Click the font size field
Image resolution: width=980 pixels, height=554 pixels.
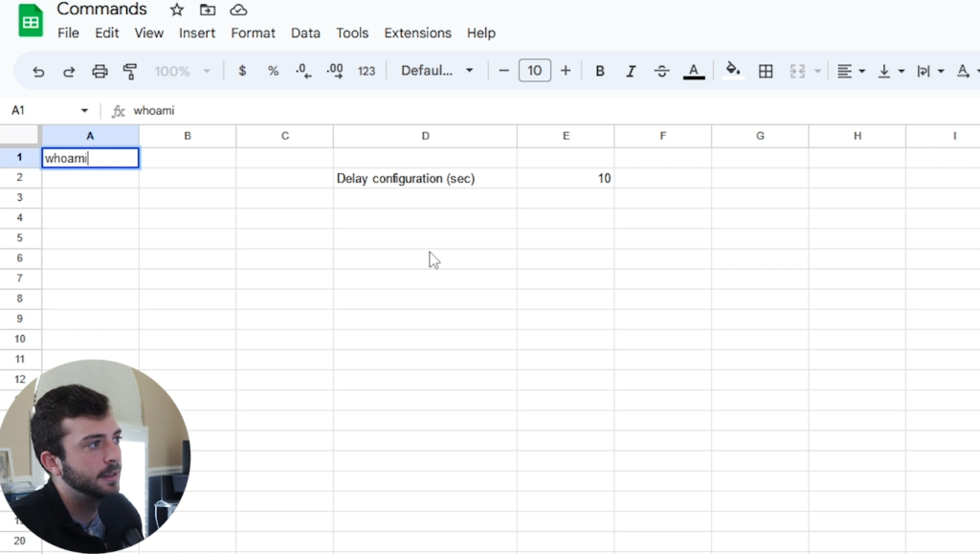[x=534, y=71]
